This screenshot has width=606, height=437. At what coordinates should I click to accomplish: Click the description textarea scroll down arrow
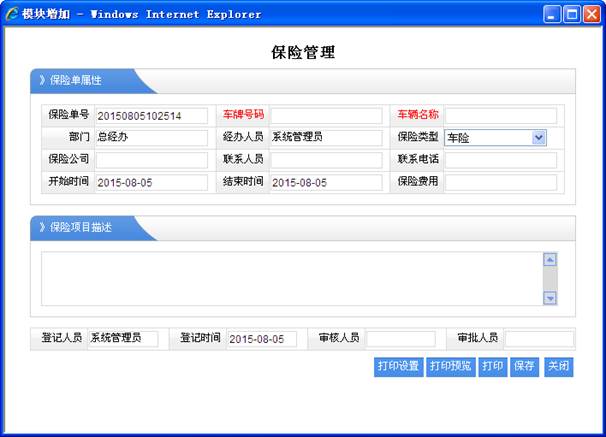pyautogui.click(x=549, y=297)
